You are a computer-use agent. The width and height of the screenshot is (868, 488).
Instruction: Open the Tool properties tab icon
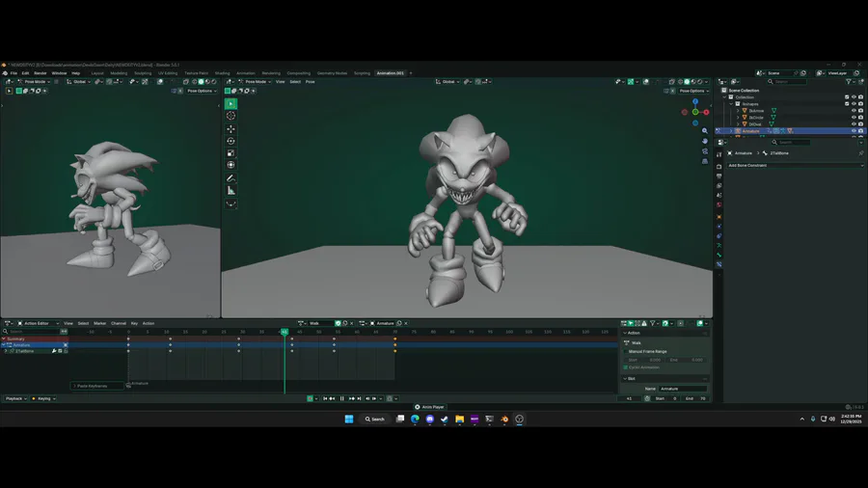click(x=719, y=154)
